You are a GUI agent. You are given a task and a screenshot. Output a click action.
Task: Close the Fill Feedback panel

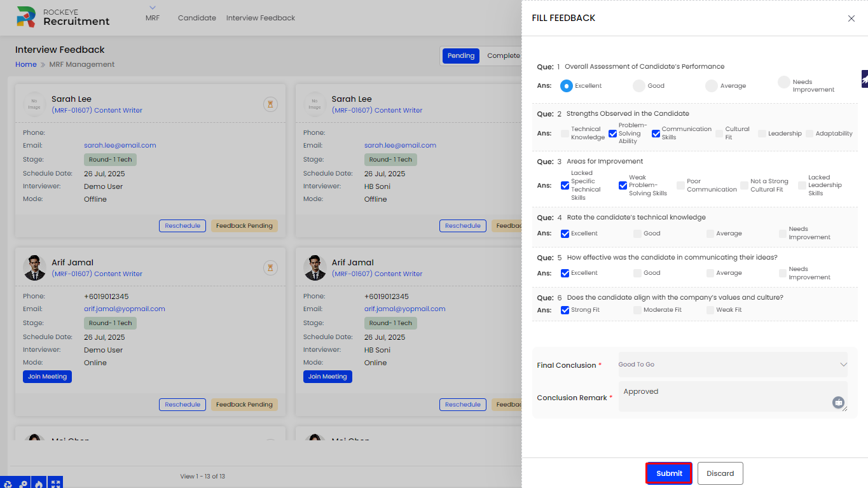point(851,18)
